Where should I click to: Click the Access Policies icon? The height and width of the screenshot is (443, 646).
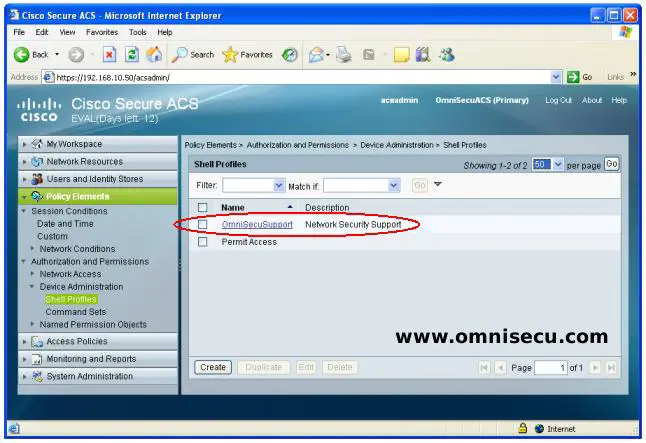point(37,341)
